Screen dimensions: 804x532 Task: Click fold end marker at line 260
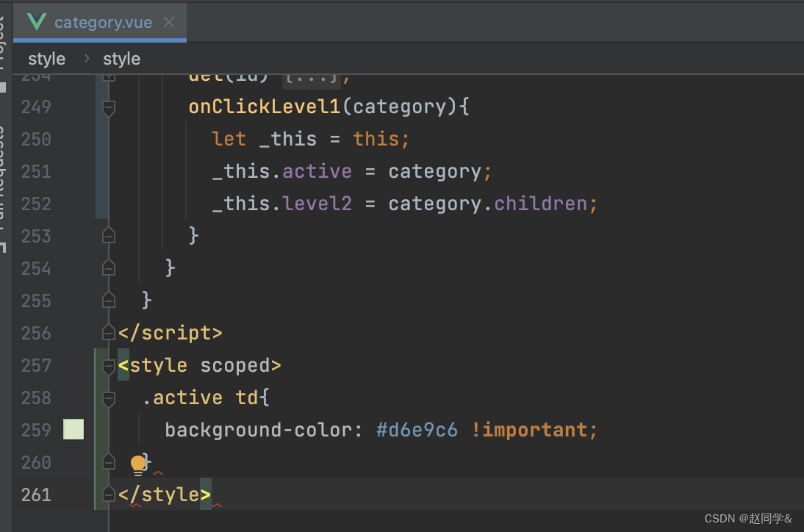point(109,462)
